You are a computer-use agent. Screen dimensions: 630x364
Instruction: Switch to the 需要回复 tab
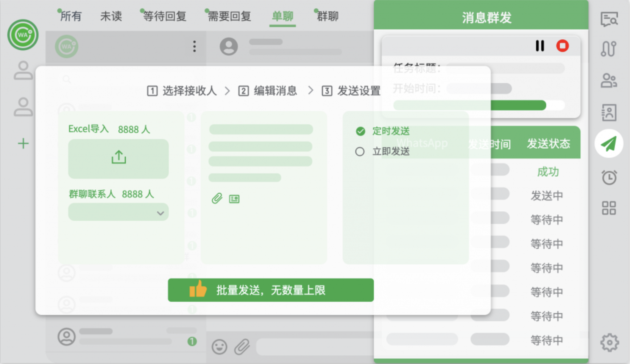pos(229,16)
